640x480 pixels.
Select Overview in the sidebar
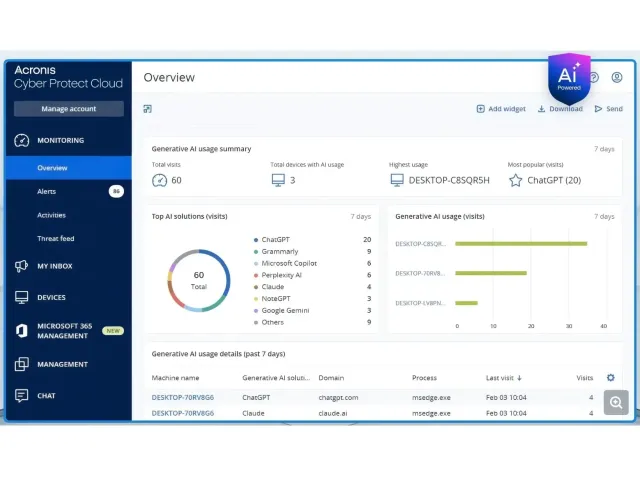click(x=52, y=168)
